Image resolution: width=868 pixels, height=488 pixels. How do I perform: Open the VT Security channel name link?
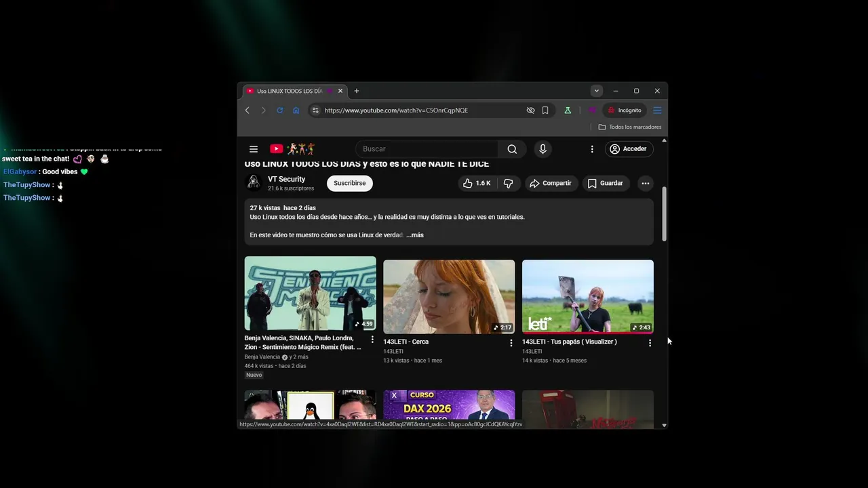click(287, 180)
